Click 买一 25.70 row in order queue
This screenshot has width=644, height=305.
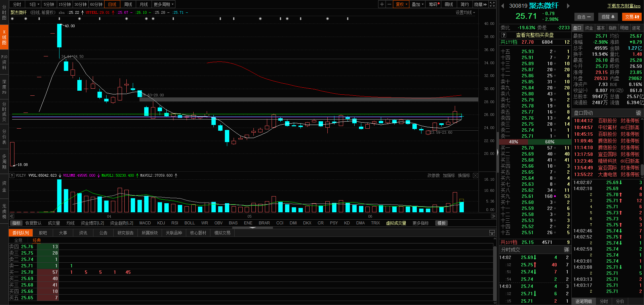251,272
